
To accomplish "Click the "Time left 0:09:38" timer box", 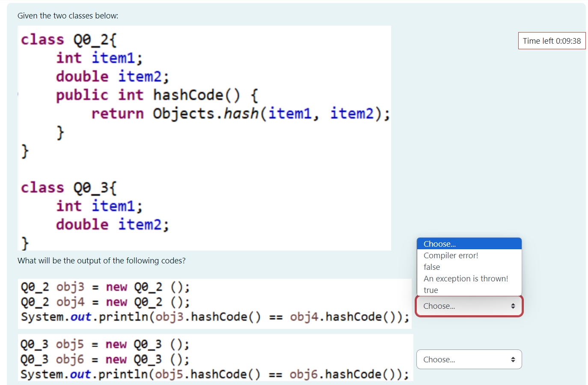I will [552, 41].
